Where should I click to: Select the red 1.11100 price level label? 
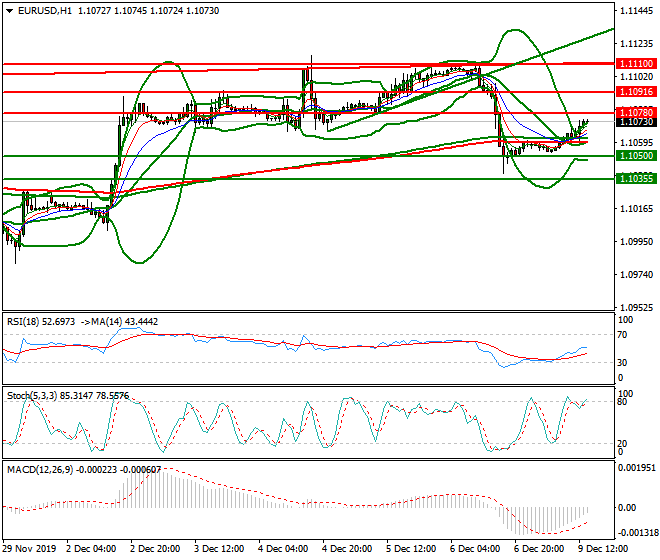(636, 64)
